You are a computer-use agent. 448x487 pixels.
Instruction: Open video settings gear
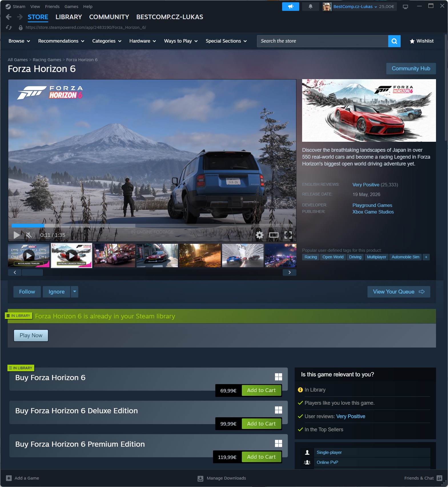(x=260, y=235)
